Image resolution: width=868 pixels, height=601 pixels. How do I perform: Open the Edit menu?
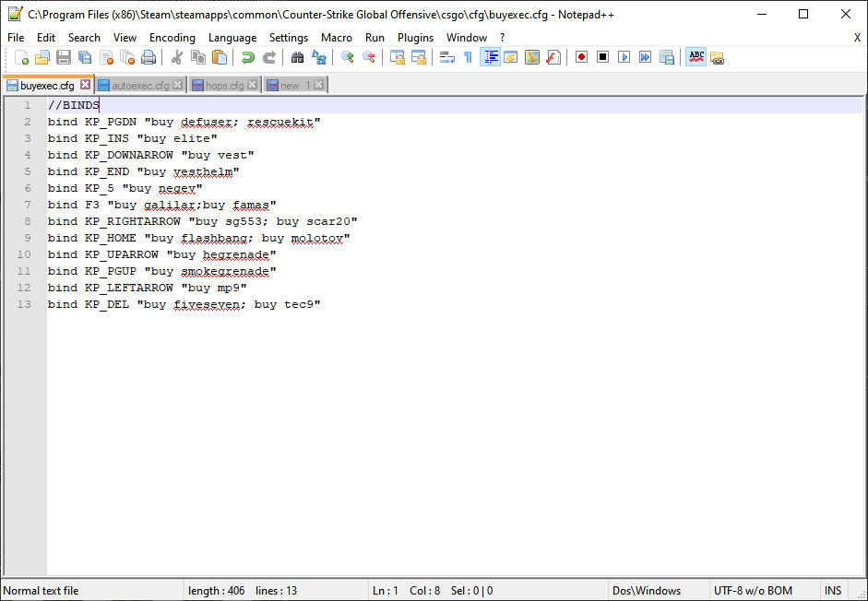point(46,38)
